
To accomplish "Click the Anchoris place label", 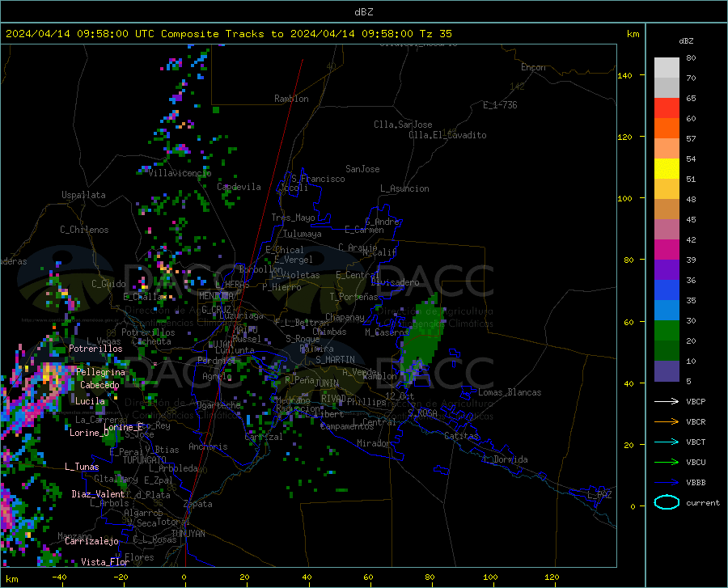I will (x=208, y=447).
